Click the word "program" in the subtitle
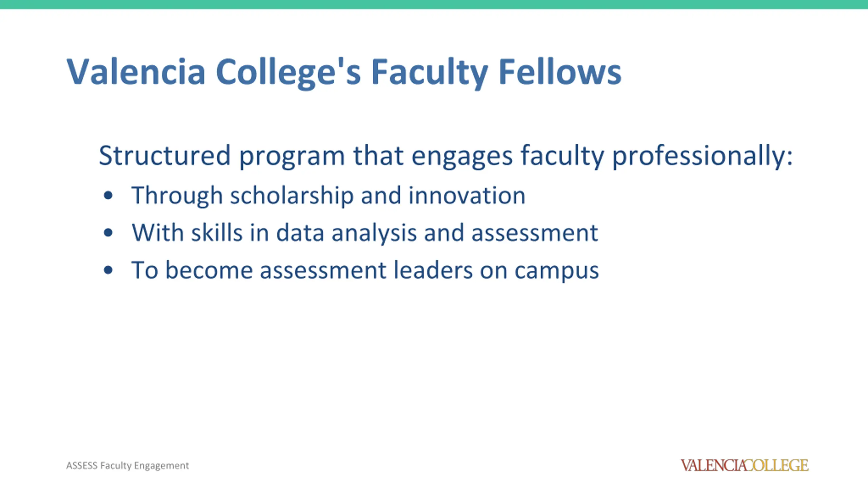 [x=292, y=156]
